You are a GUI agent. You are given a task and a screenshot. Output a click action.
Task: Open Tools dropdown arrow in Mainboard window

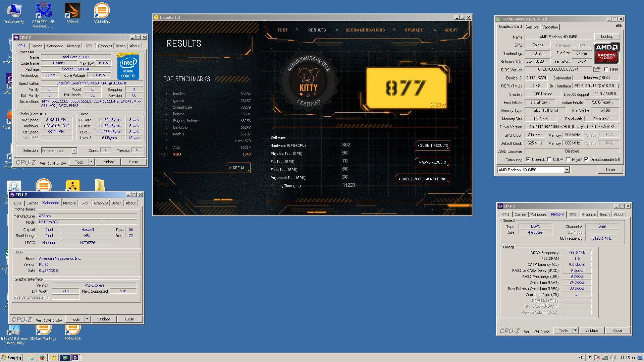[x=87, y=319]
